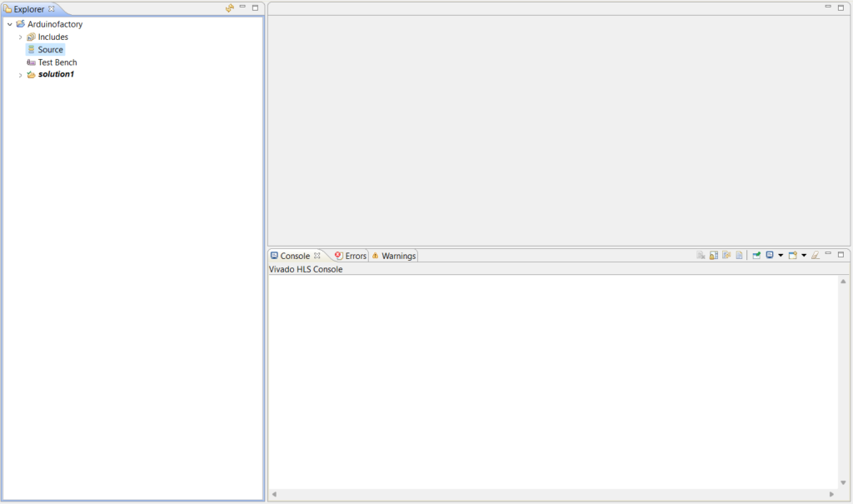
Task: Click the Display Selected Console monitor icon
Action: pyautogui.click(x=770, y=256)
